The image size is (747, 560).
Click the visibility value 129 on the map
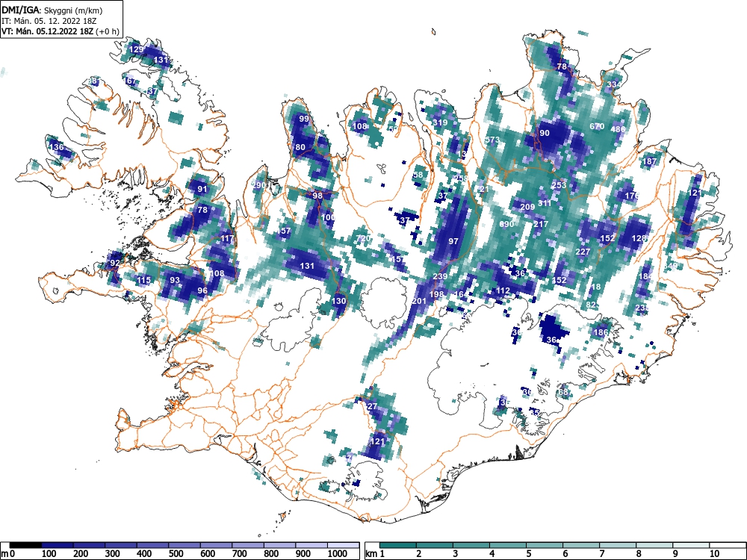point(136,49)
